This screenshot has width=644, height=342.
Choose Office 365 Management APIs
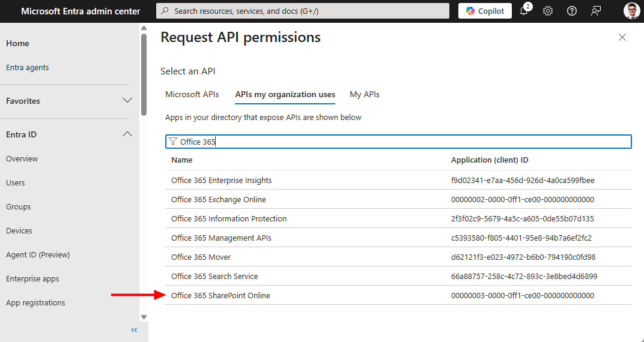[x=221, y=238]
